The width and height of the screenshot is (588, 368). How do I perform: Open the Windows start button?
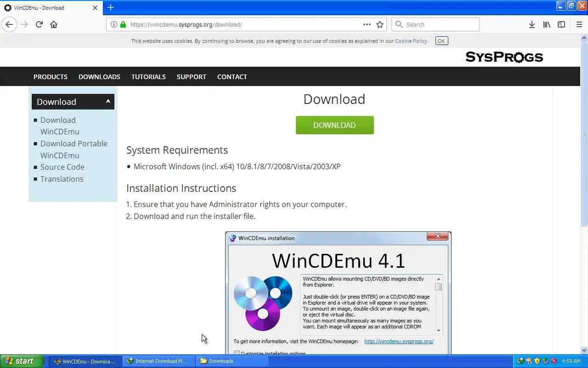click(x=22, y=361)
